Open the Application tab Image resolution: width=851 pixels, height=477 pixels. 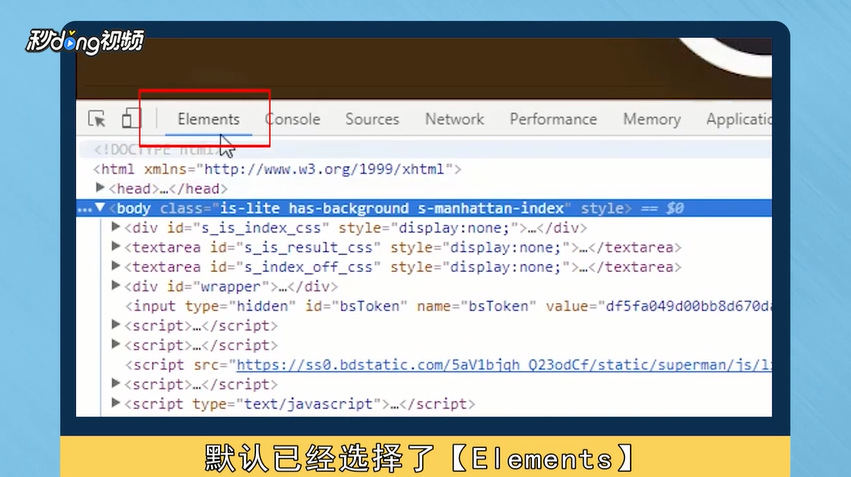(739, 119)
